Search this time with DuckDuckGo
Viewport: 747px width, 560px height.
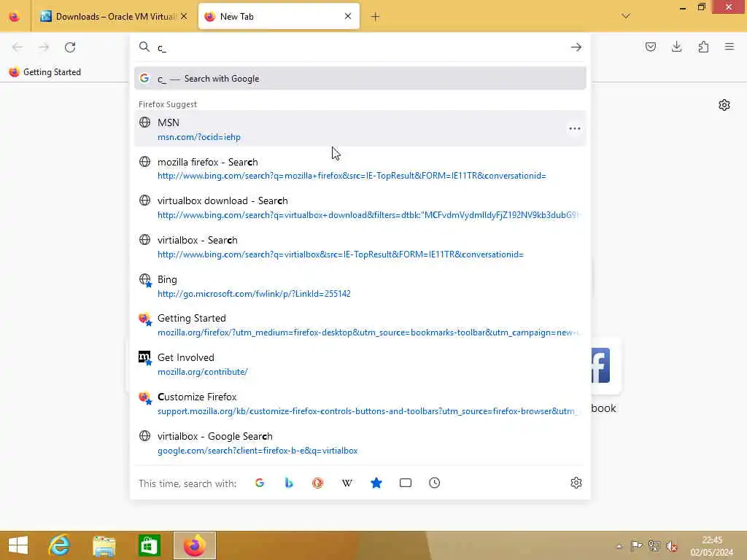point(318,483)
